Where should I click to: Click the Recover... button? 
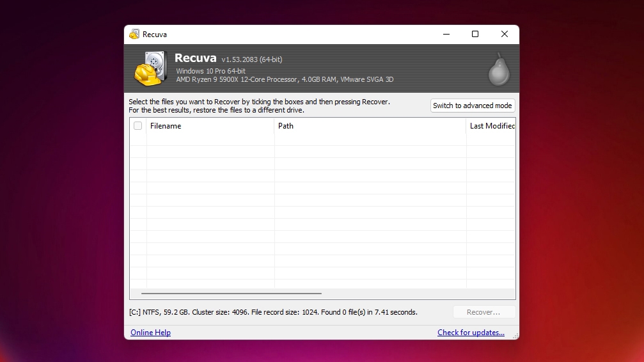(x=484, y=312)
